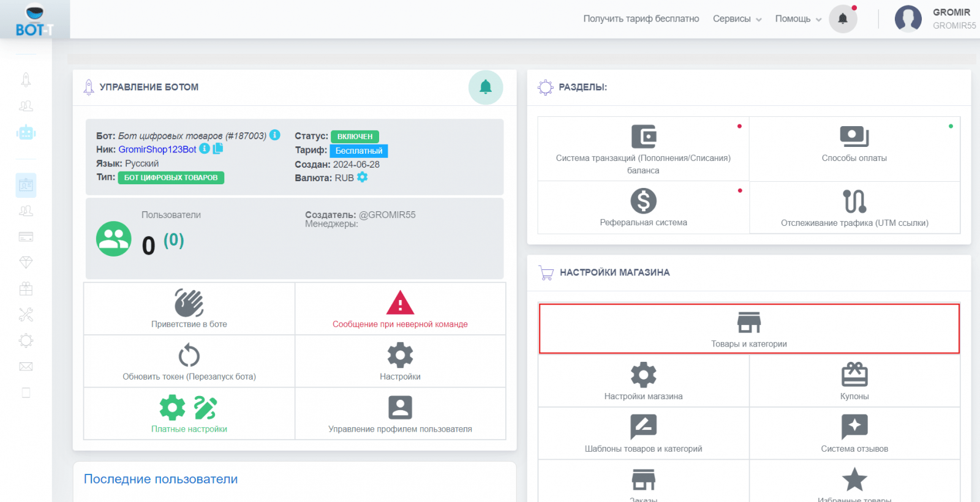
Task: Click the BOT-T logo
Action: [34, 20]
